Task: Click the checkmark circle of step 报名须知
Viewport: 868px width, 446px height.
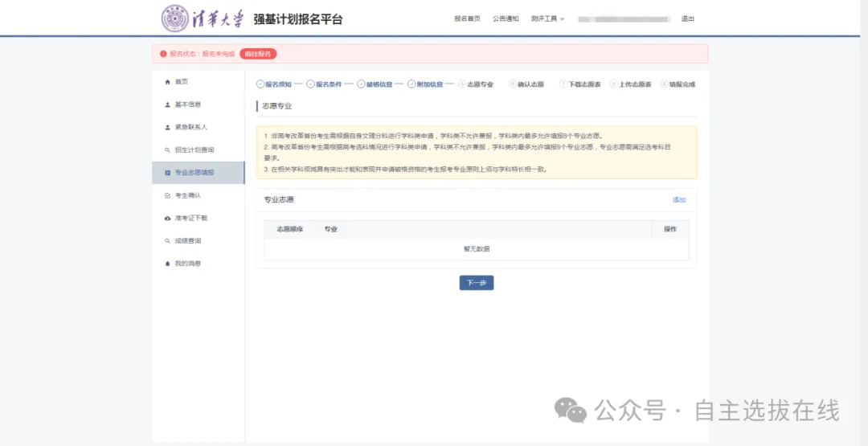Action: click(x=260, y=84)
